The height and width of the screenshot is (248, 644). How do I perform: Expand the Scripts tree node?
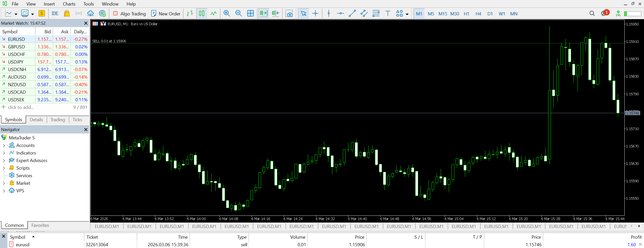(x=4, y=168)
